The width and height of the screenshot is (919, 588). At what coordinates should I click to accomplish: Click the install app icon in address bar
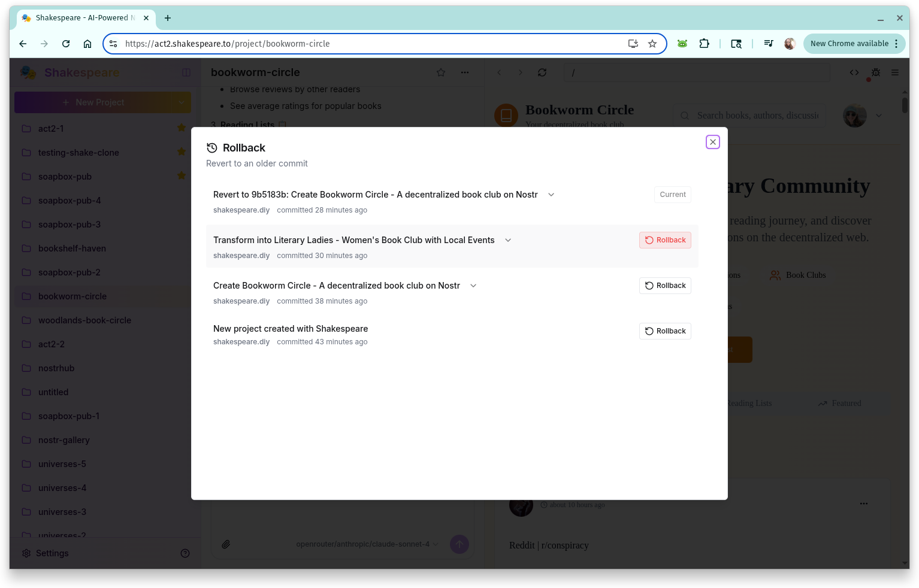click(633, 44)
